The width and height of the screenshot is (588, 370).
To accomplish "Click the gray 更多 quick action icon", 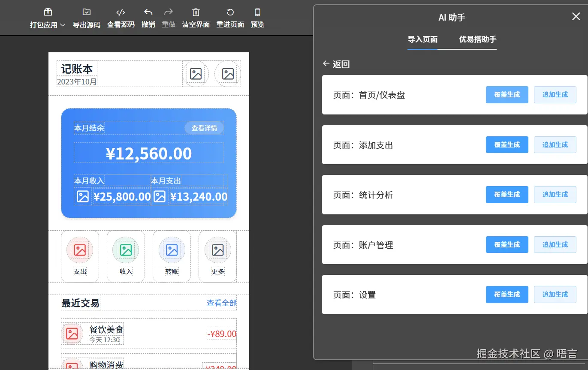I will tap(218, 250).
